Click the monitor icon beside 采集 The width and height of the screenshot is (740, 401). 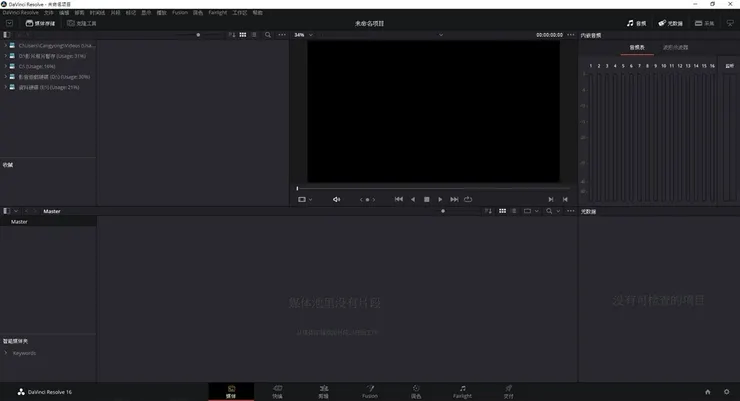coord(730,23)
